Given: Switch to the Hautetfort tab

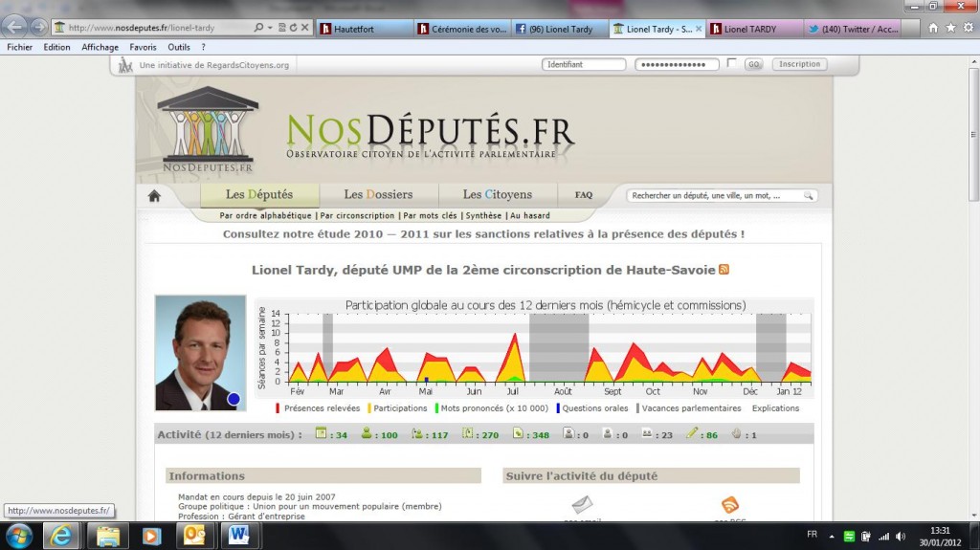Looking at the screenshot, I should point(365,29).
